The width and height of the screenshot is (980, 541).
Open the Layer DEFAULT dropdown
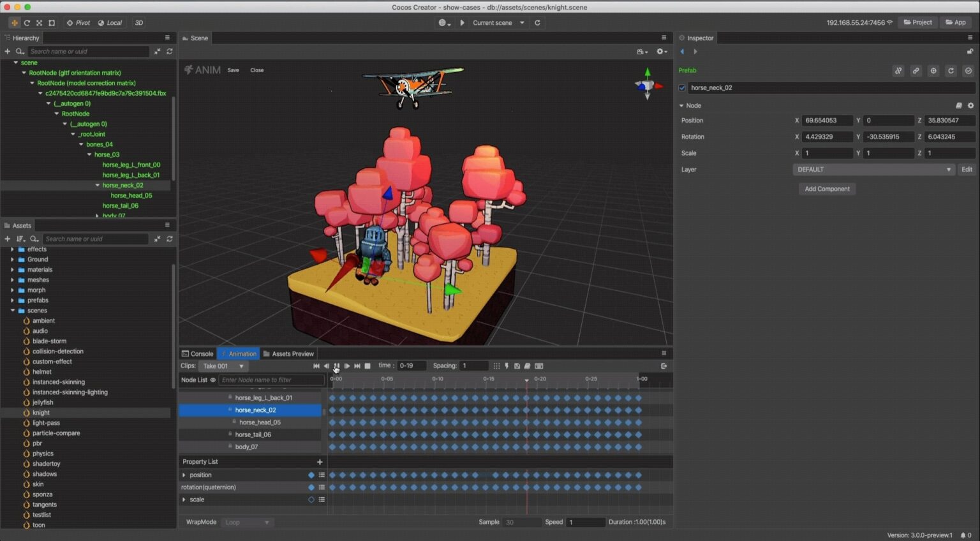[x=873, y=169]
